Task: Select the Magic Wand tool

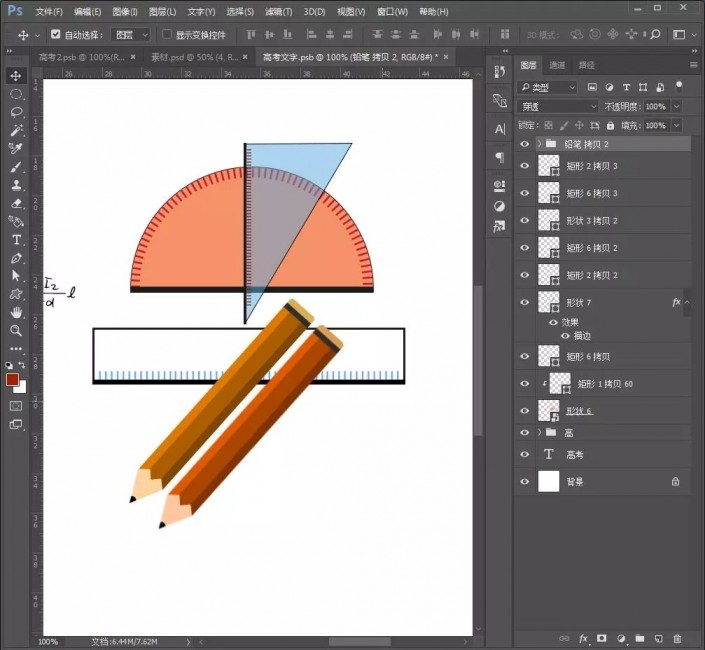Action: pyautogui.click(x=16, y=130)
